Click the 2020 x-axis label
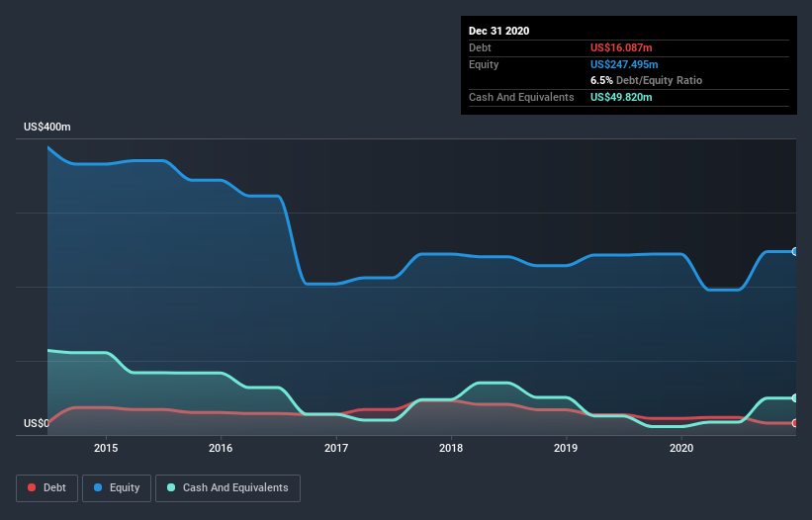 point(681,448)
